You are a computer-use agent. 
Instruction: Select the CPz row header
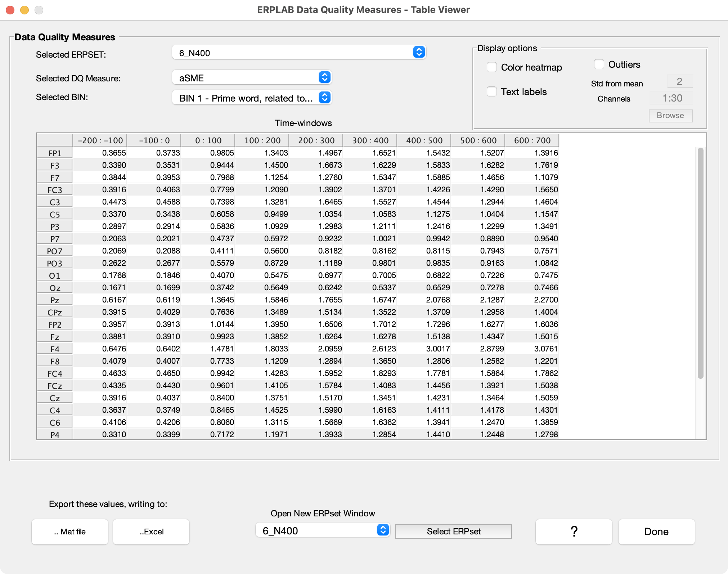point(55,312)
